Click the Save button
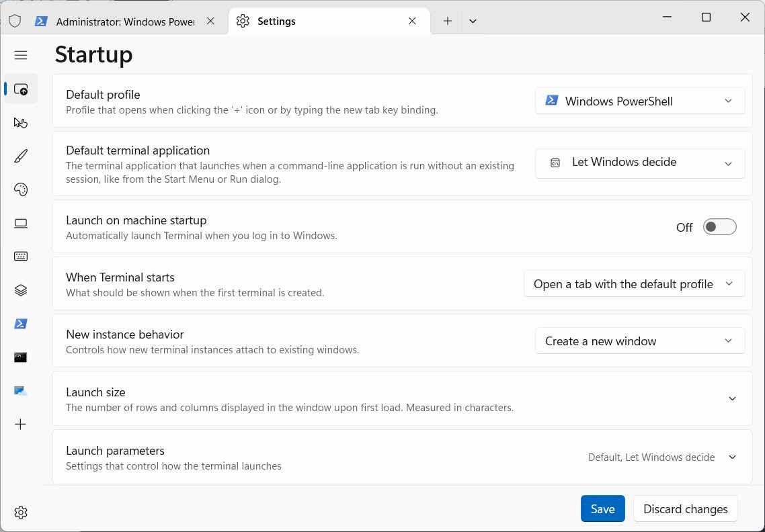 (602, 509)
